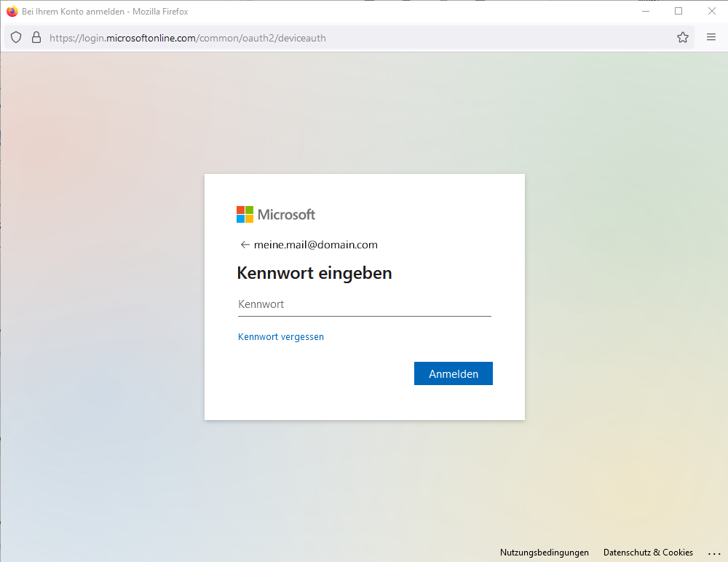Viewport: 728px width, 562px height.
Task: Click the Firefox logo in the title bar
Action: click(x=12, y=12)
